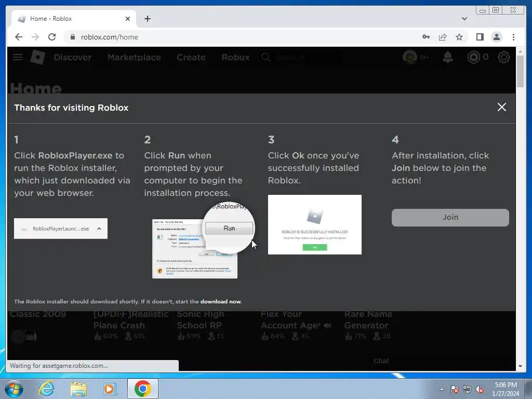Click the muted volume tray icon

[480, 389]
